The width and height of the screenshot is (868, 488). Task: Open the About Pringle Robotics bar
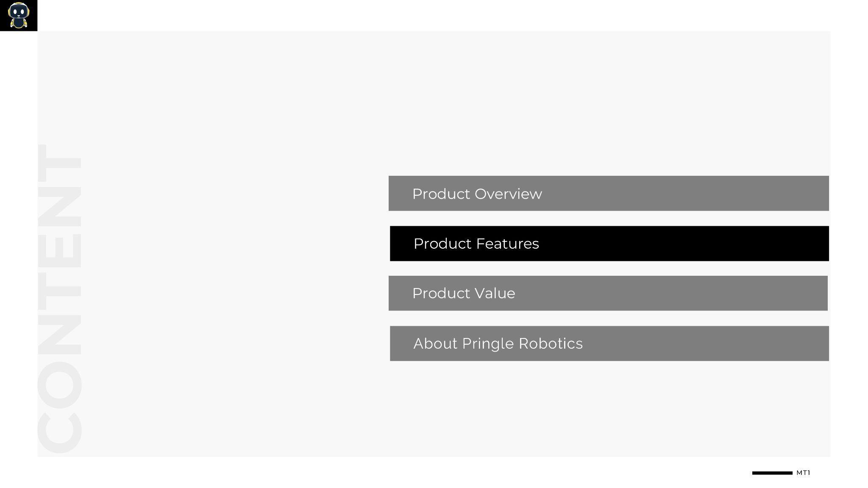pyautogui.click(x=609, y=344)
